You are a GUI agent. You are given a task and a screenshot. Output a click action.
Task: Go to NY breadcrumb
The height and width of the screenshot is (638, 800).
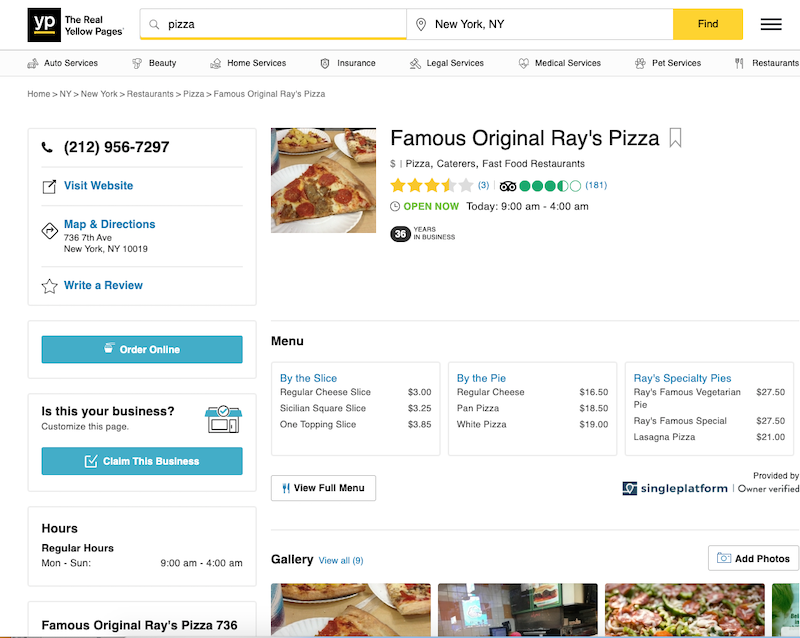65,94
